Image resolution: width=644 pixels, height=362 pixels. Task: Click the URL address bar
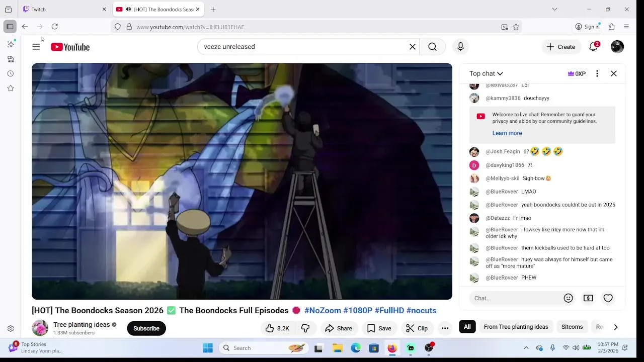click(317, 27)
